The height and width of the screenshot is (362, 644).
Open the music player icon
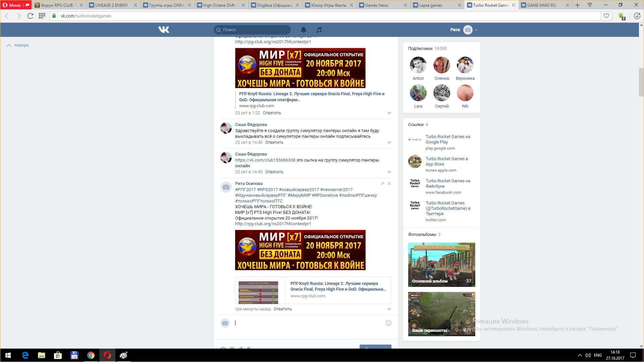[x=319, y=29]
